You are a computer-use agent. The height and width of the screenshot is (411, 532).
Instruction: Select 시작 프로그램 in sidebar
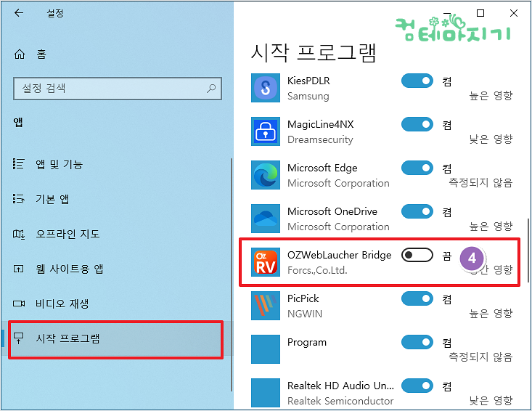click(x=115, y=339)
